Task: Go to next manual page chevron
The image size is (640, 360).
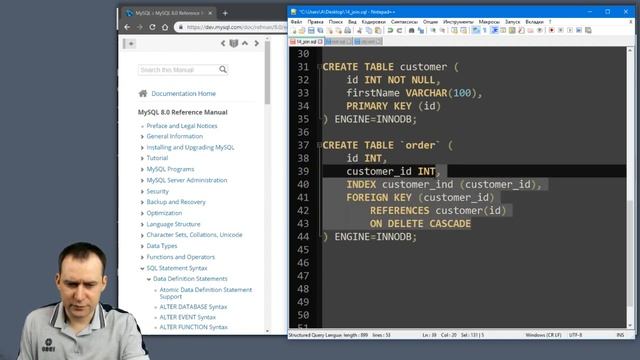Action: point(256,43)
